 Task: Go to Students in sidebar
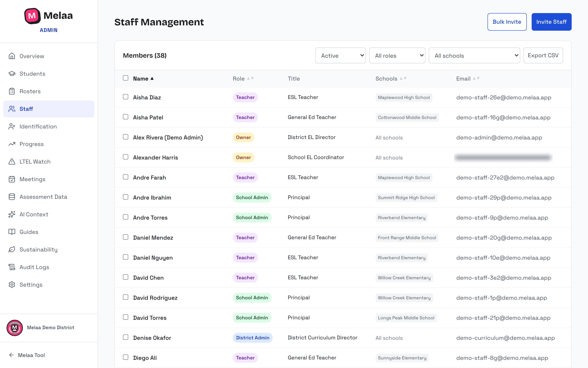(49, 74)
